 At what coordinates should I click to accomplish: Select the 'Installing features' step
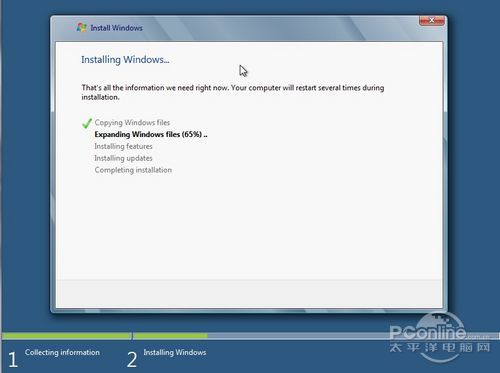click(123, 146)
